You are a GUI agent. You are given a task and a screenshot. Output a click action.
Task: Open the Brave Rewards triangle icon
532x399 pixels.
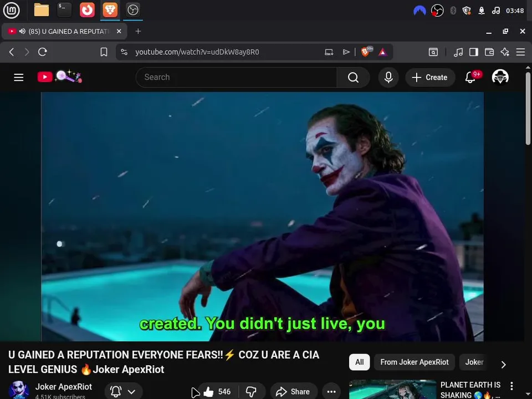point(383,52)
